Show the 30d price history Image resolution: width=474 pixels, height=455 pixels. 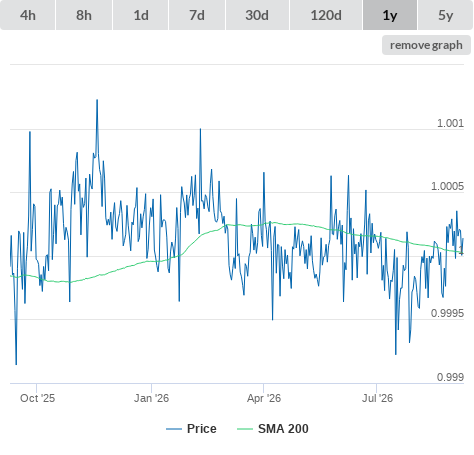[x=257, y=15]
